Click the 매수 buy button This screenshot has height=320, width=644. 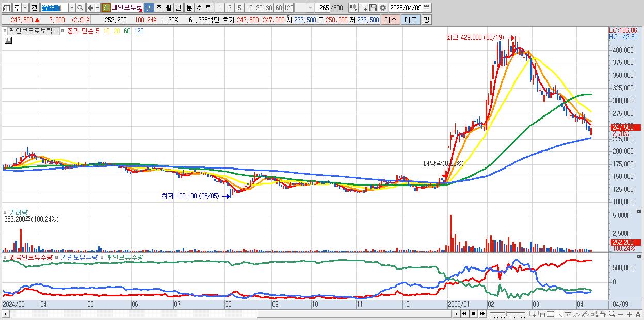(391, 20)
